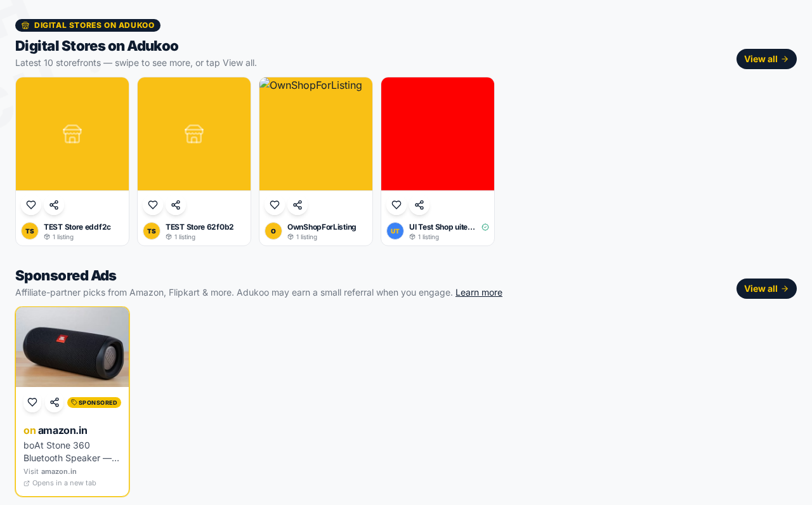Open the yellow cover of TEST Store 62f0b2

pos(194,134)
